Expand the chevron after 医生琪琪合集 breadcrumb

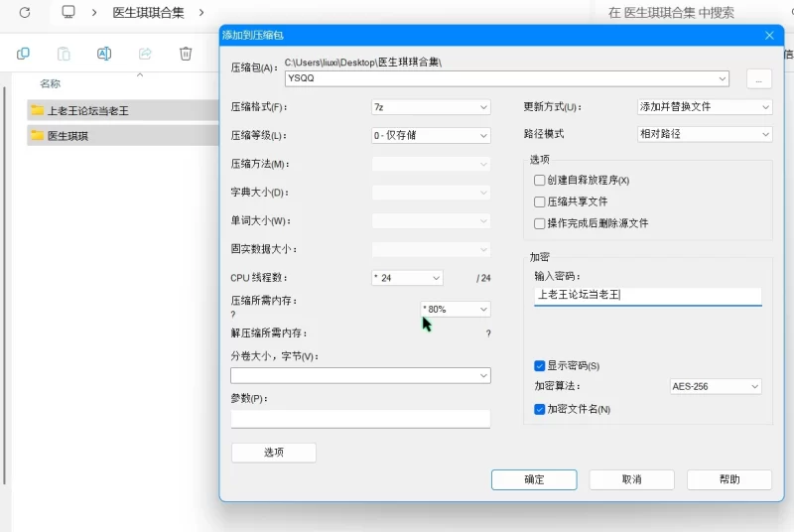click(201, 13)
